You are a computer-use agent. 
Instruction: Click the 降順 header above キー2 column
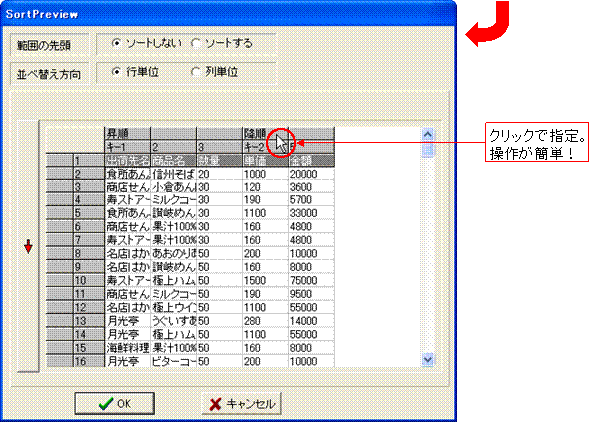pos(265,134)
